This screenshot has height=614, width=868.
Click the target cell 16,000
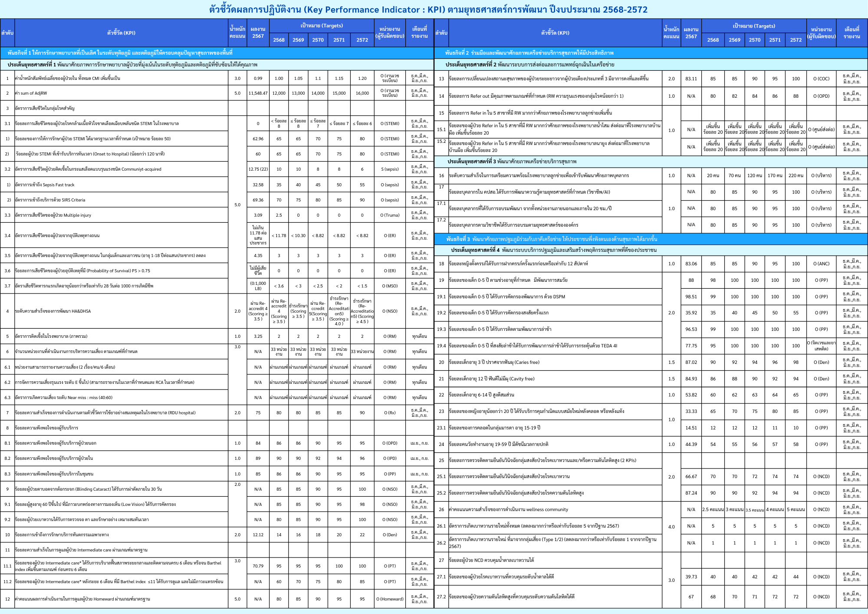pos(362,93)
